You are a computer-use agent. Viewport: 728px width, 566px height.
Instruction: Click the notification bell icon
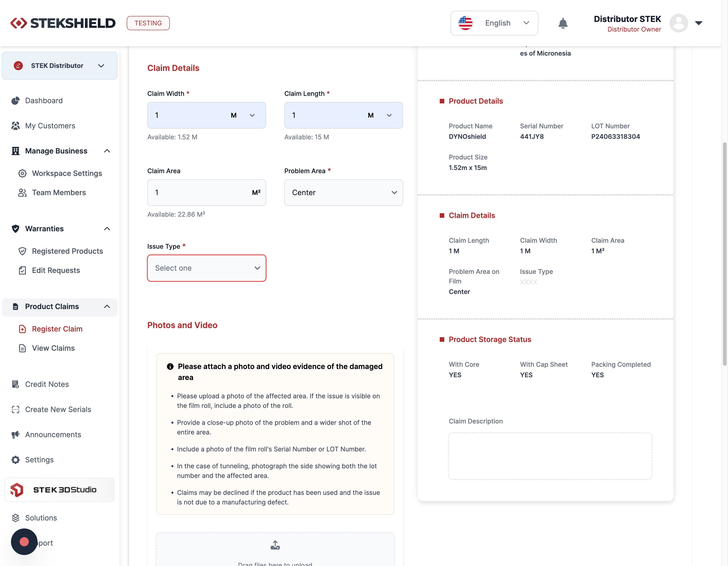563,23
